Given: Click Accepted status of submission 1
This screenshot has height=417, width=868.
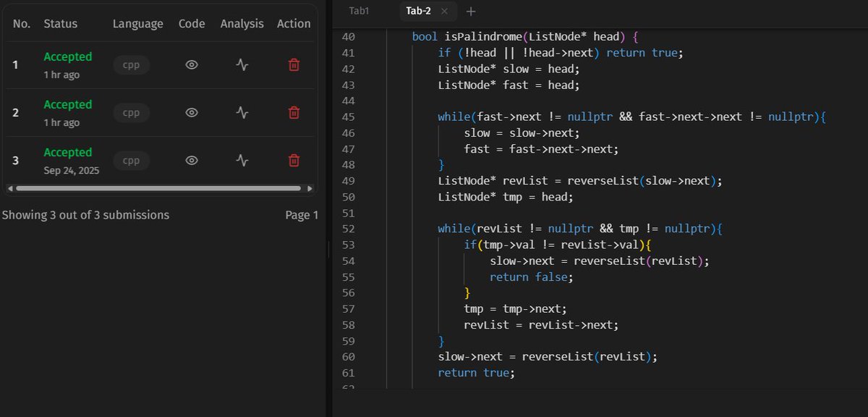Looking at the screenshot, I should pyautogui.click(x=68, y=56).
